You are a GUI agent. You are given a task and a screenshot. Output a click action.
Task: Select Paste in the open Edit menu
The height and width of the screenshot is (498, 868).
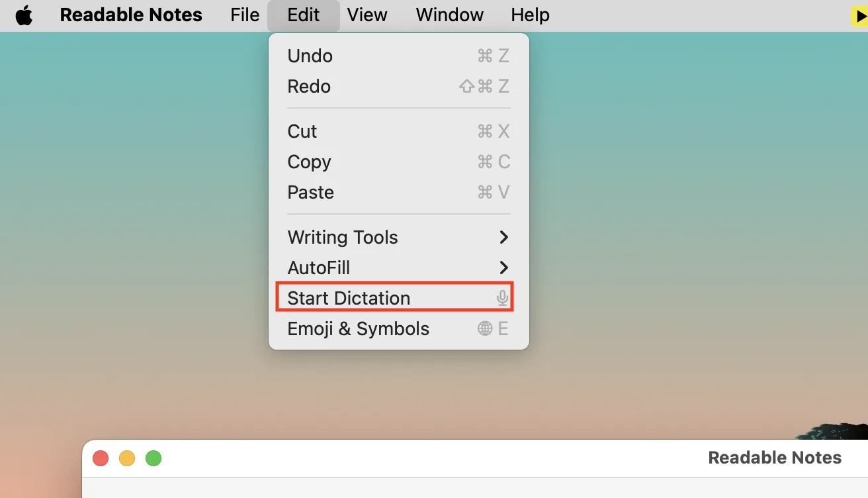pos(310,192)
